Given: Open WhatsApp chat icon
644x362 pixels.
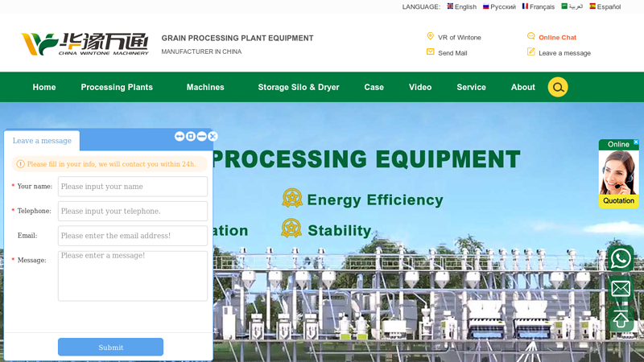Looking at the screenshot, I should 621,258.
